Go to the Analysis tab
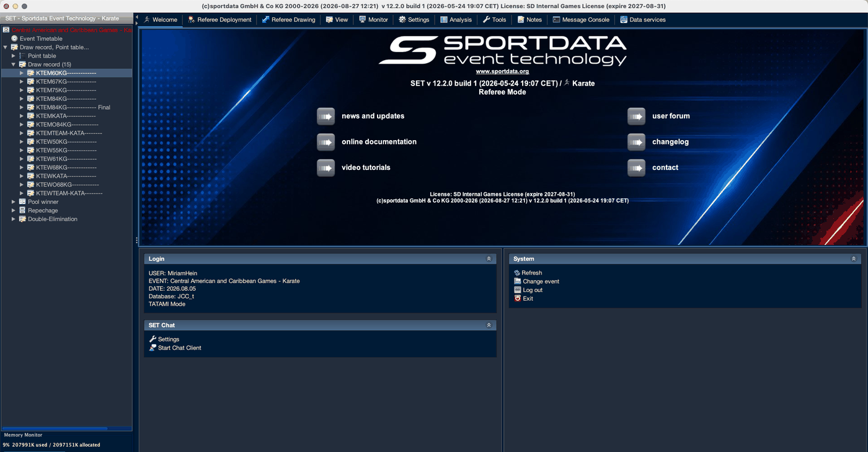 coord(456,20)
